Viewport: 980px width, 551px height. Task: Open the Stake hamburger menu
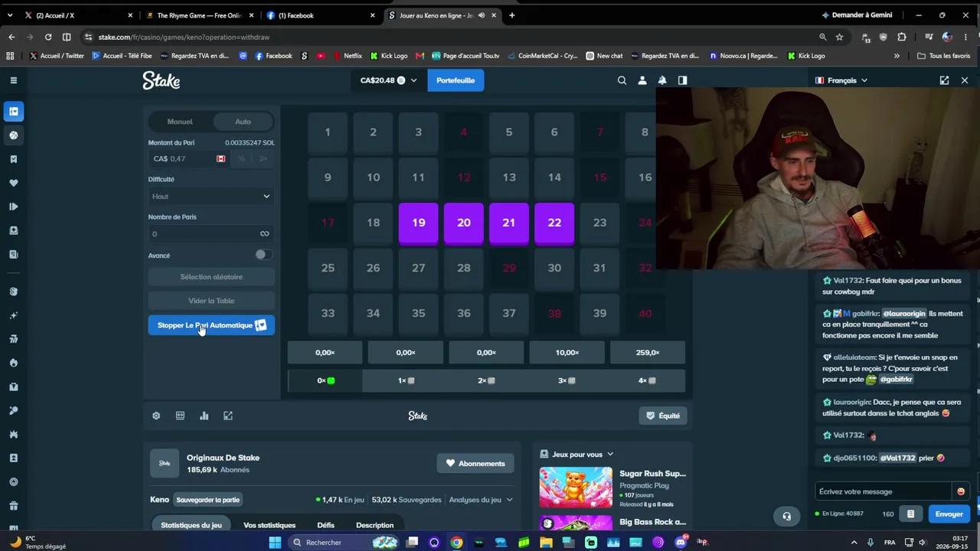13,80
